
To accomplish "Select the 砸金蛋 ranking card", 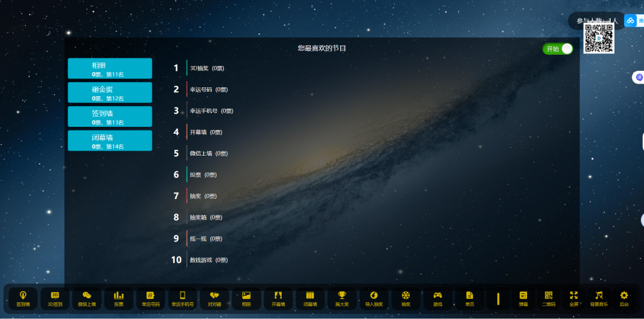I will [110, 92].
